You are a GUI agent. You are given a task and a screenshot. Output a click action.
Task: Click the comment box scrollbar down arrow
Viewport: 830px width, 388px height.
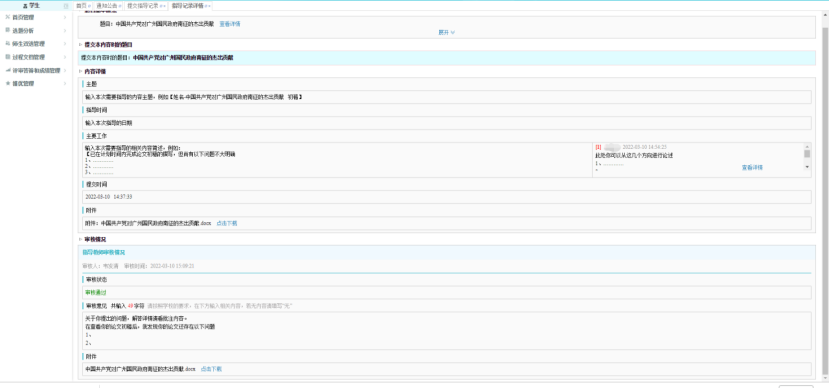tap(807, 167)
